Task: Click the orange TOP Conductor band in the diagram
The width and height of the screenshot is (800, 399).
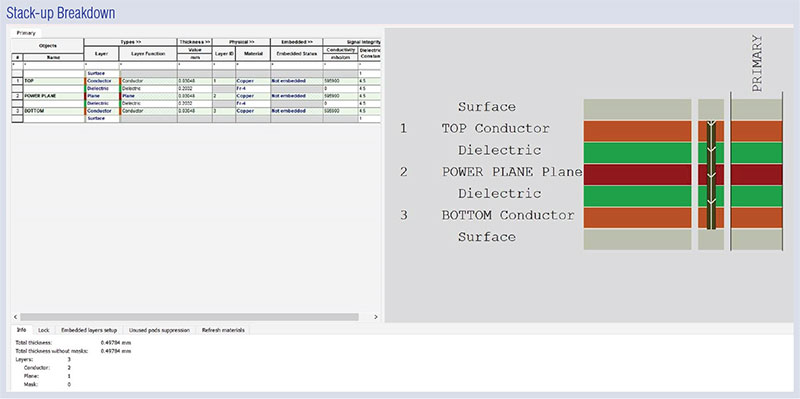Action: coord(637,131)
